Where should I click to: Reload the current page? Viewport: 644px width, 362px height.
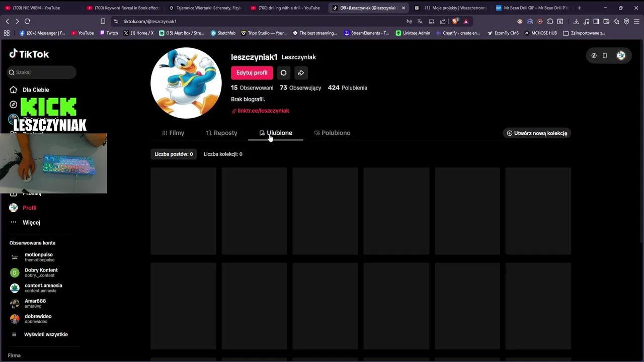point(28,21)
